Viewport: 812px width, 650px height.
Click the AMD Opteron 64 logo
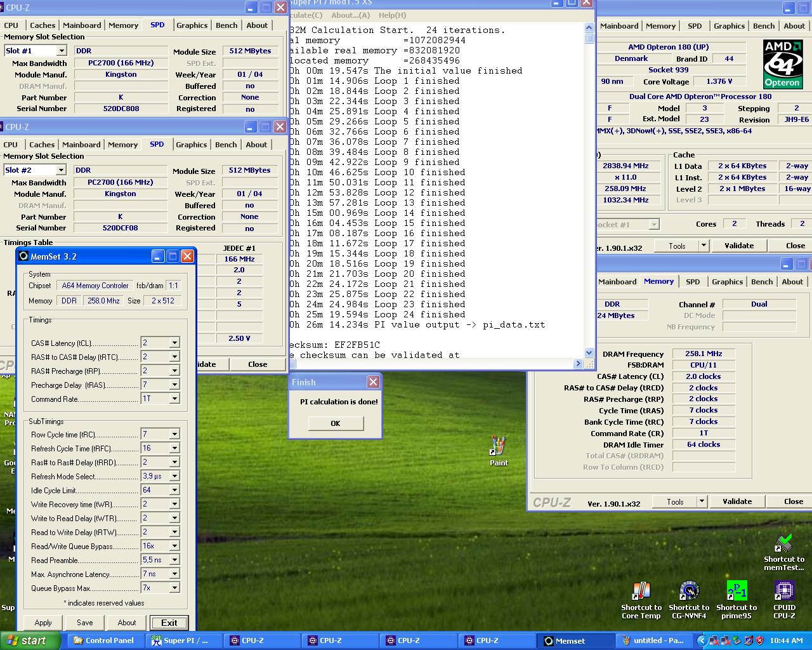(x=783, y=65)
